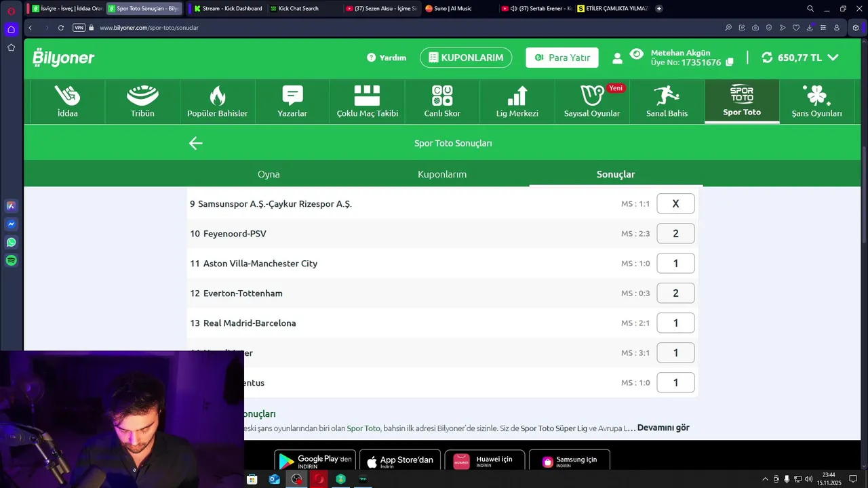Open Sanal Bahis player icon
Screen dimensions: 868x488
point(667,96)
